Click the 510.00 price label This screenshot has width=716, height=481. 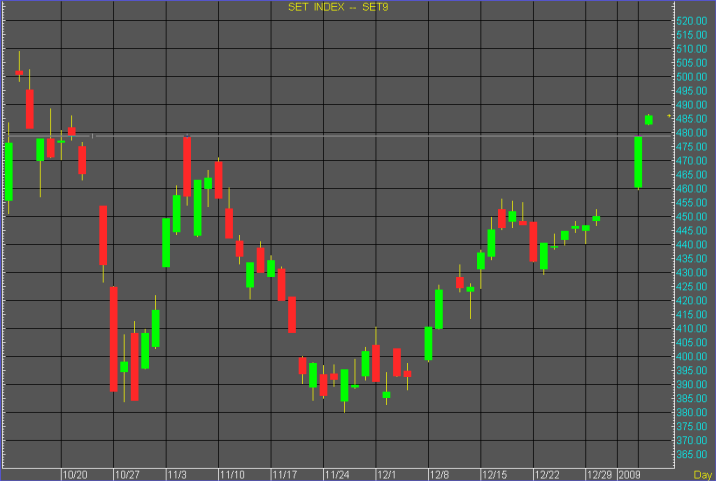click(692, 49)
